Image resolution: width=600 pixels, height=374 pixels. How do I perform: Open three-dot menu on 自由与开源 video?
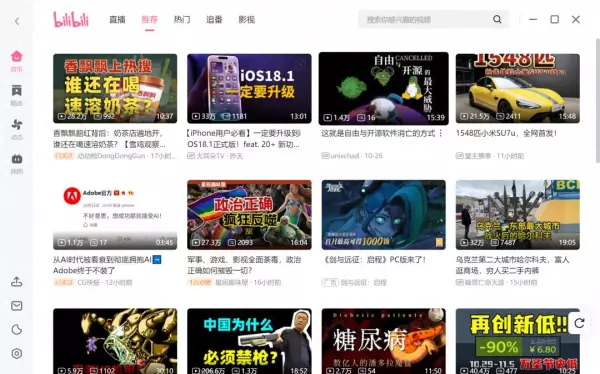pyautogui.click(x=440, y=133)
